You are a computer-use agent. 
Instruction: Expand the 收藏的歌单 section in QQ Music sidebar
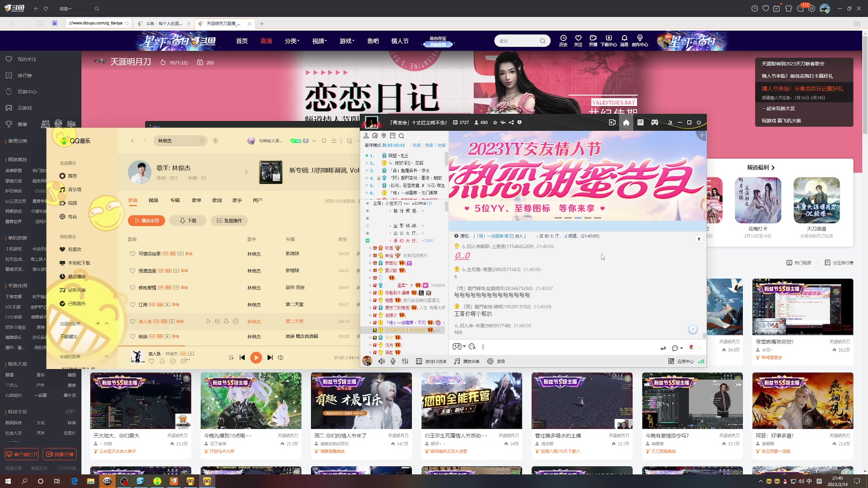coord(107,357)
